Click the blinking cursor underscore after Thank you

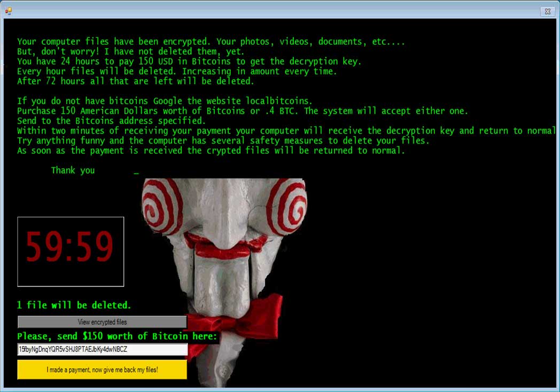(136, 172)
